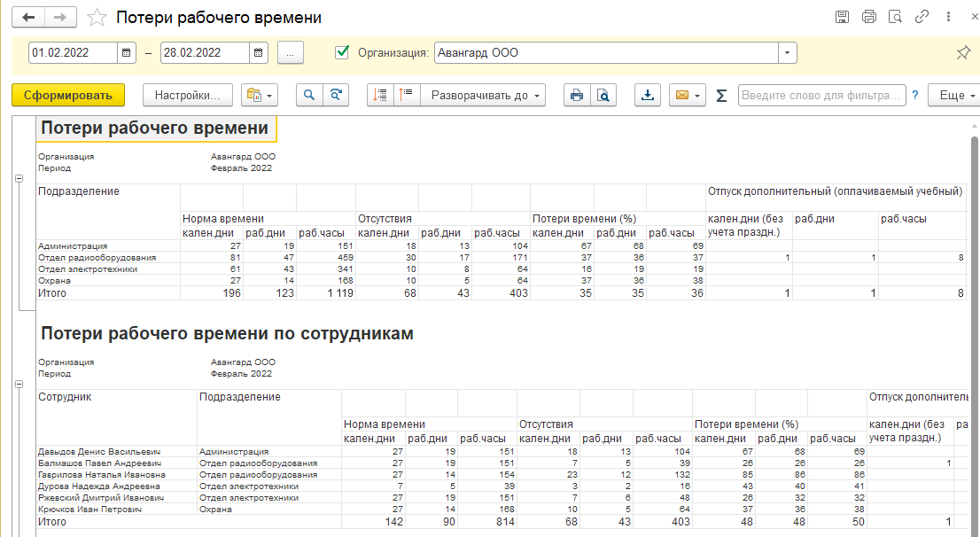Image resolution: width=980 pixels, height=537 pixels.
Task: Add report to favorites with star icon
Action: point(98,18)
